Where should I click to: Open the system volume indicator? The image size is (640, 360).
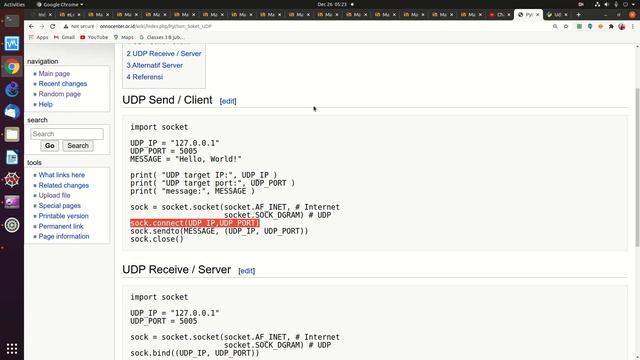pos(607,4)
